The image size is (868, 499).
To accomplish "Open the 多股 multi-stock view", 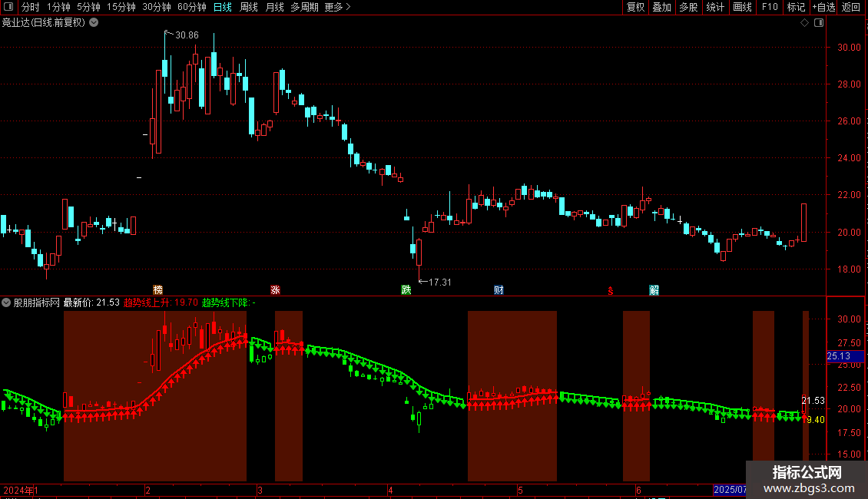I will click(x=688, y=7).
